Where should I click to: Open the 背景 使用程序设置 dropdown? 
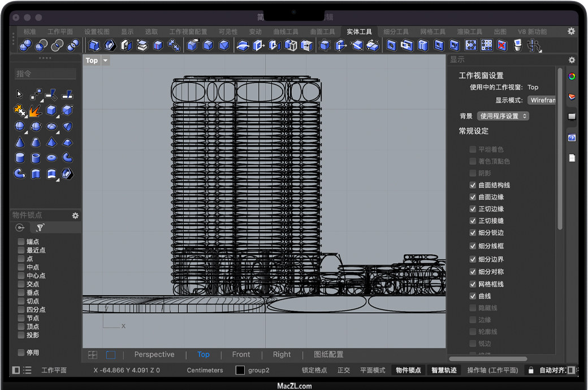click(x=503, y=116)
